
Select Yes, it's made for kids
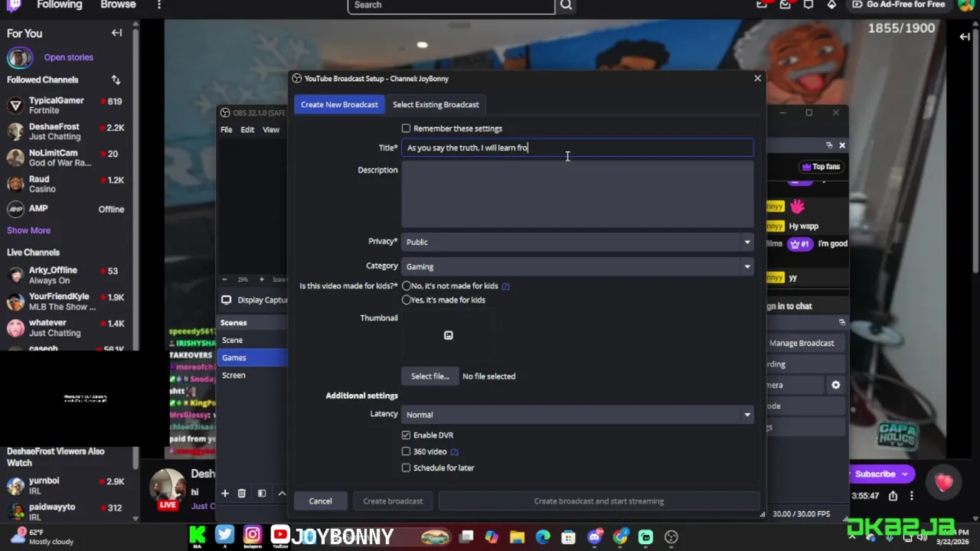click(407, 300)
